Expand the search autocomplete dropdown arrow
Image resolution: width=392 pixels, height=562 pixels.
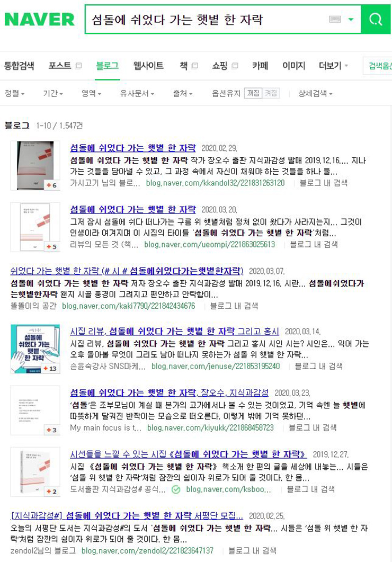tap(351, 20)
